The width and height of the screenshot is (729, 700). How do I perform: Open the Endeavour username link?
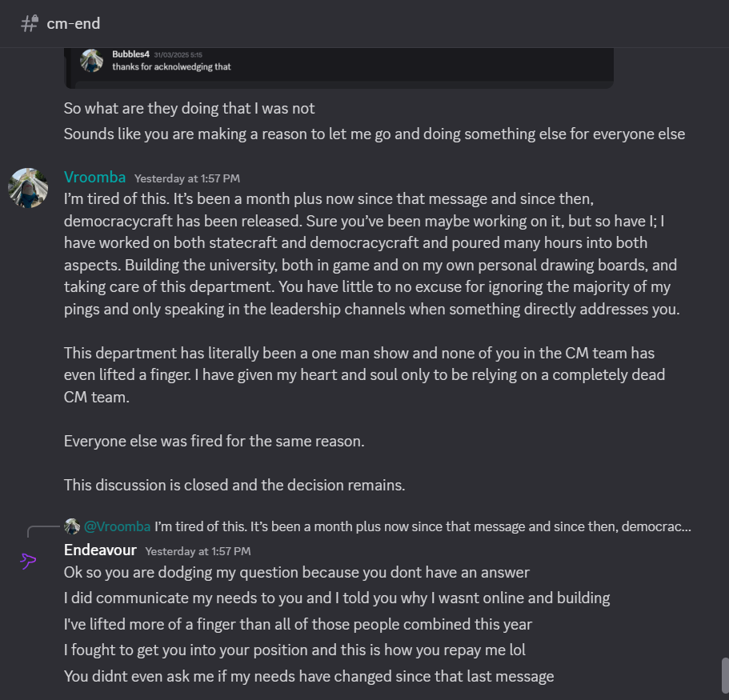coord(100,550)
